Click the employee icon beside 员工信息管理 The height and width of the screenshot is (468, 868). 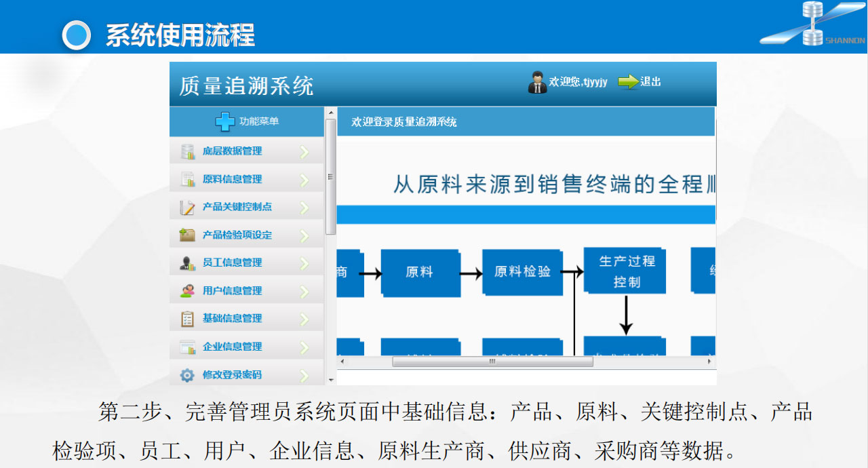188,263
